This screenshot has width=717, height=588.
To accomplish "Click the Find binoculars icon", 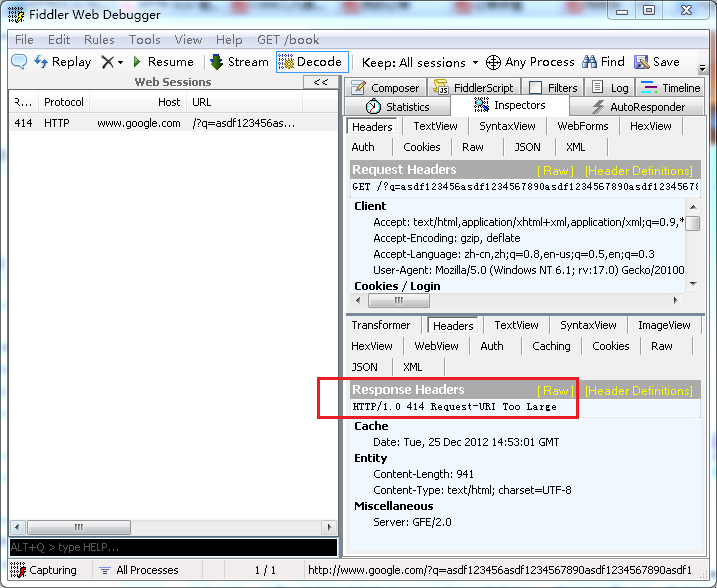I will pos(590,62).
